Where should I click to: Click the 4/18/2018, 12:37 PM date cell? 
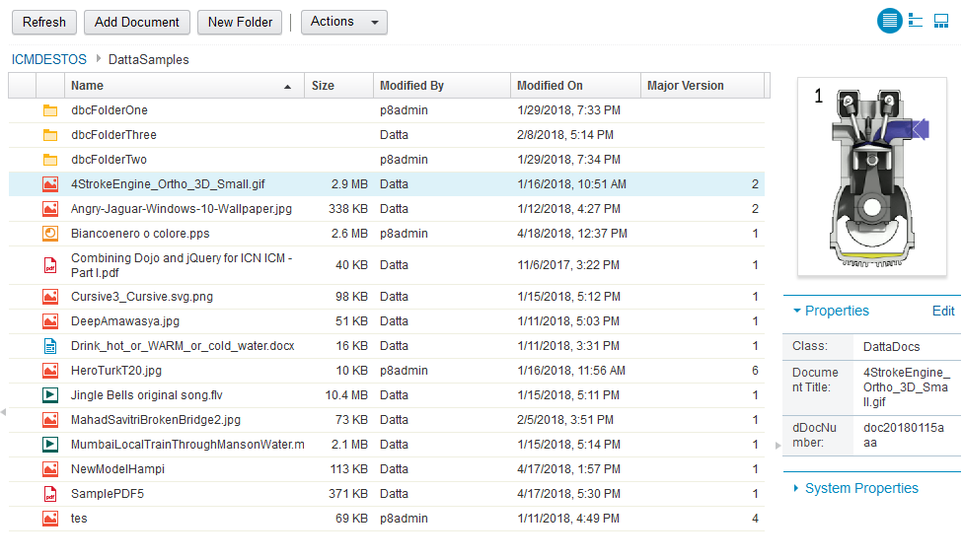coord(572,234)
